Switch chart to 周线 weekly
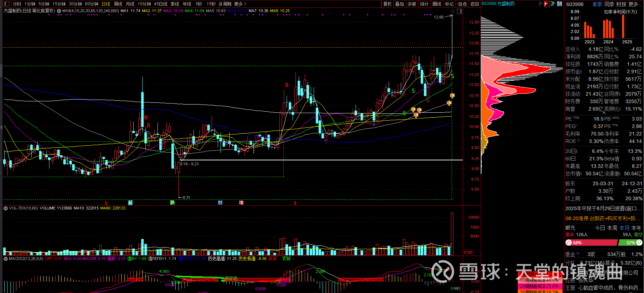The image size is (644, 293). click(x=118, y=4)
